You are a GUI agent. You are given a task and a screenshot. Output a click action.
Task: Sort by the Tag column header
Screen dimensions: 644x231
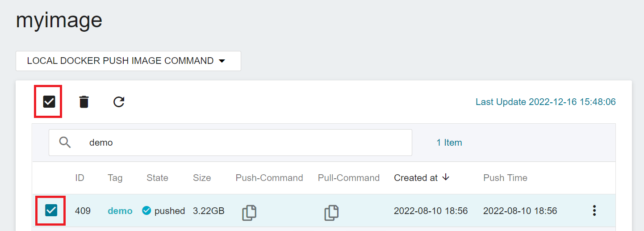(x=115, y=178)
